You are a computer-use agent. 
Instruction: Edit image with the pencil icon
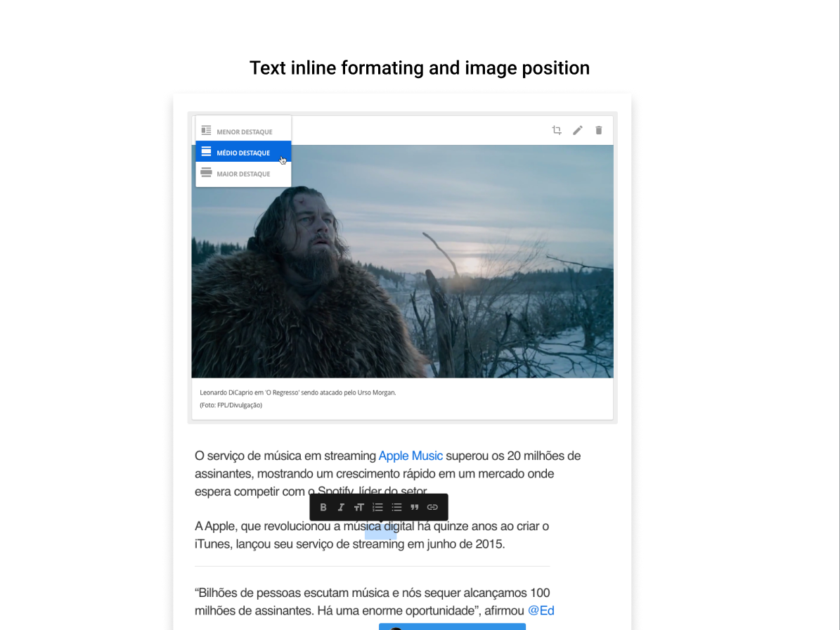point(578,130)
